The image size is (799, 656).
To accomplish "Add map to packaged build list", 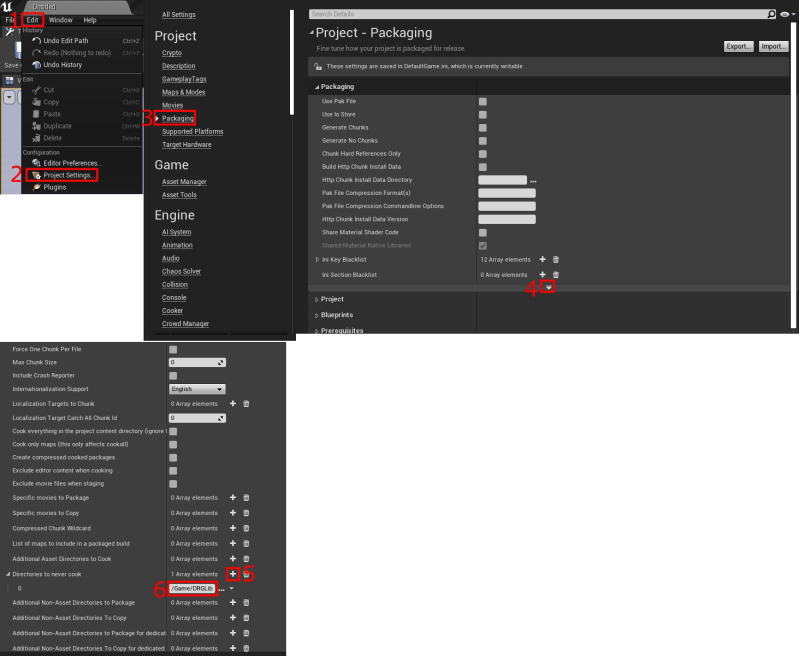I will [233, 543].
